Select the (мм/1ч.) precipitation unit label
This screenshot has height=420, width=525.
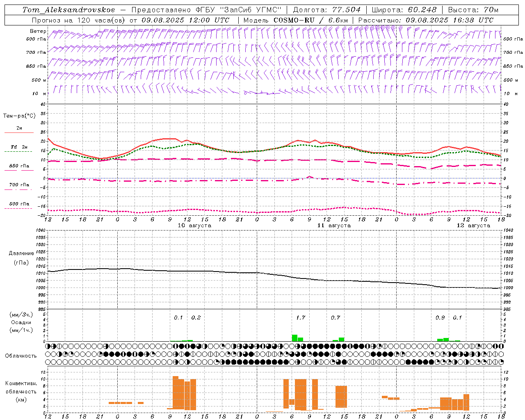tap(21, 330)
